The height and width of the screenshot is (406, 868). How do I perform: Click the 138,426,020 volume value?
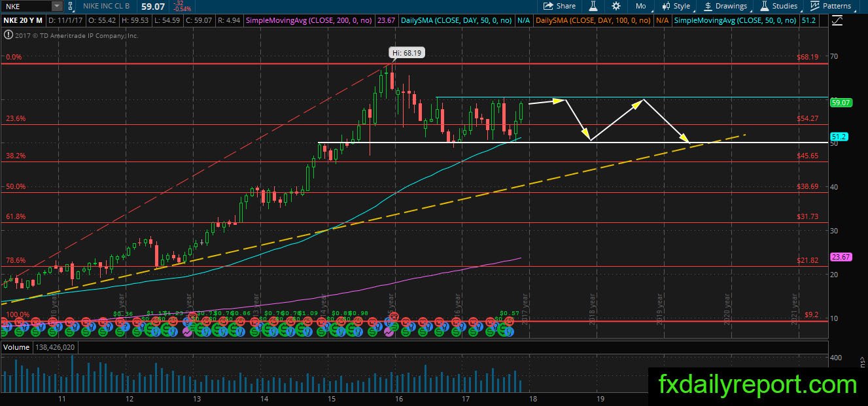[54, 347]
